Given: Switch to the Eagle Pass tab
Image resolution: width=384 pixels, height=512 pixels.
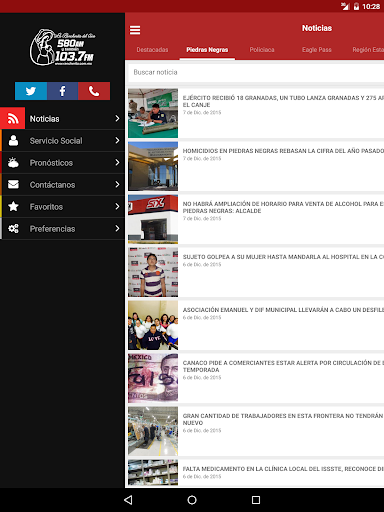Looking at the screenshot, I should [x=317, y=50].
